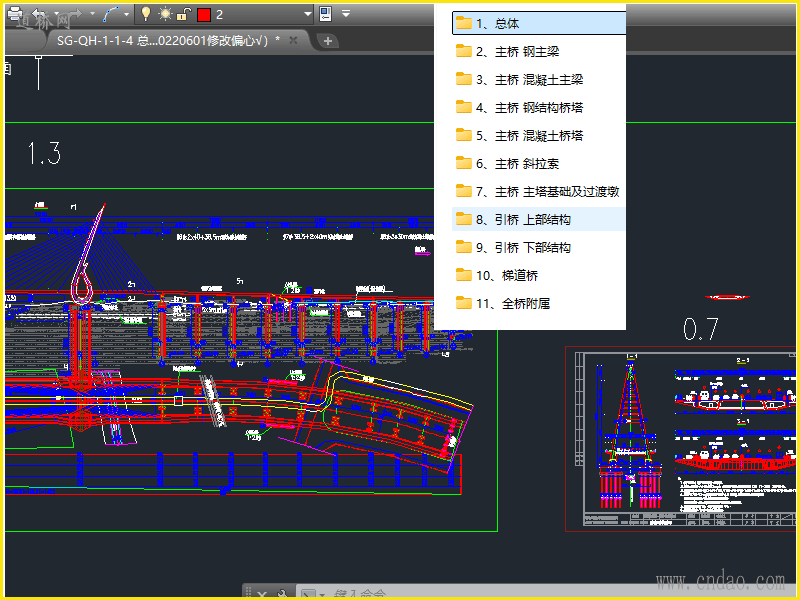Toggle layer freeze sun icon
Viewport: 800px width, 600px height.
point(165,14)
